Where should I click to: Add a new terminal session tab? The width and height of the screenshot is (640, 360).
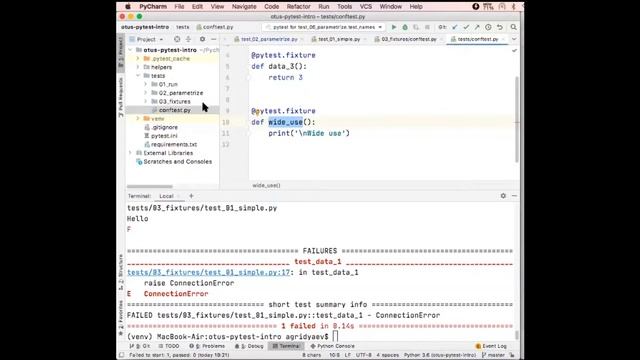pos(191,196)
